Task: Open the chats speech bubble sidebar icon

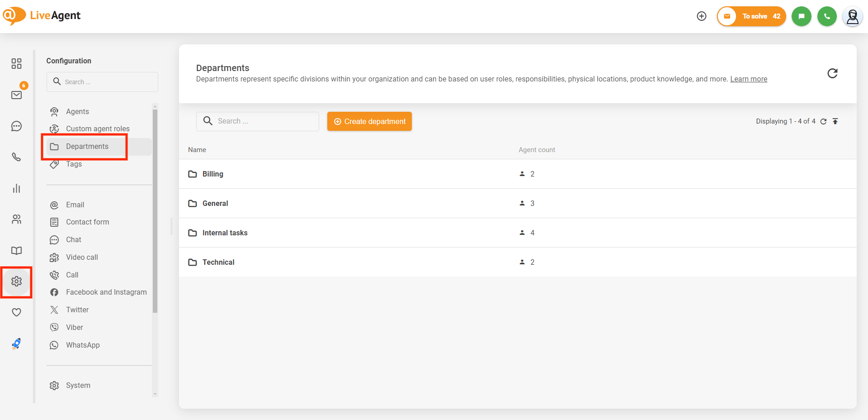Action: point(16,126)
